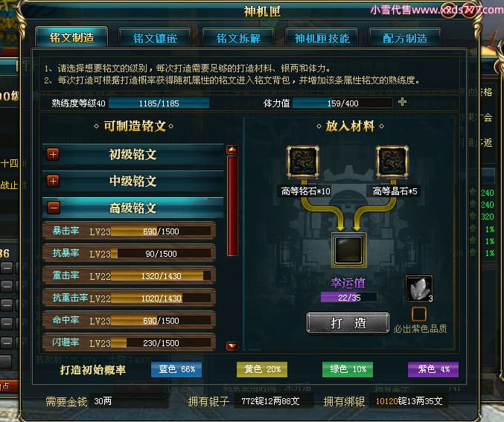Image resolution: width=504 pixels, height=422 pixels.
Task: Click the red scrollbar of inscription list
Action: tap(232, 205)
